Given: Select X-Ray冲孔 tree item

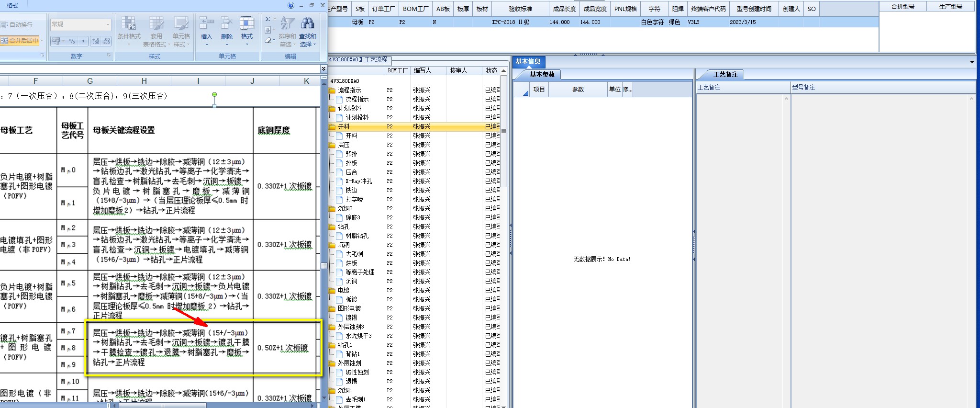Looking at the screenshot, I should [358, 181].
